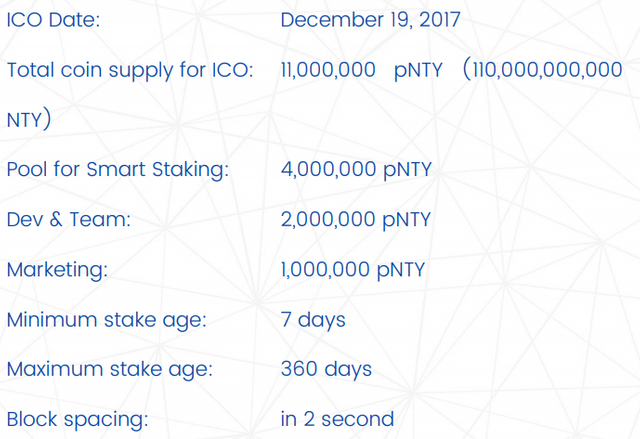The image size is (640, 439).
Task: Click the ICO Date label
Action: 53,20
